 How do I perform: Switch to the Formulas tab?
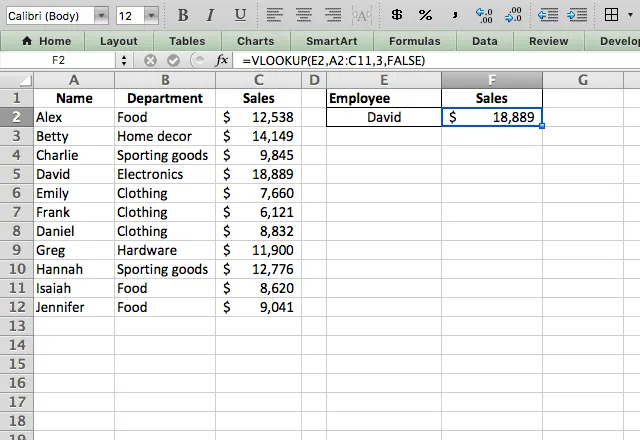click(x=414, y=41)
